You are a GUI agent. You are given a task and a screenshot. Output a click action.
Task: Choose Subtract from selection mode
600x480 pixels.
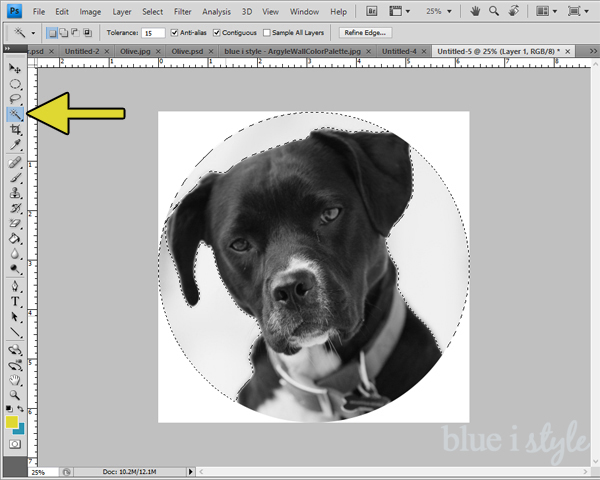(x=75, y=33)
